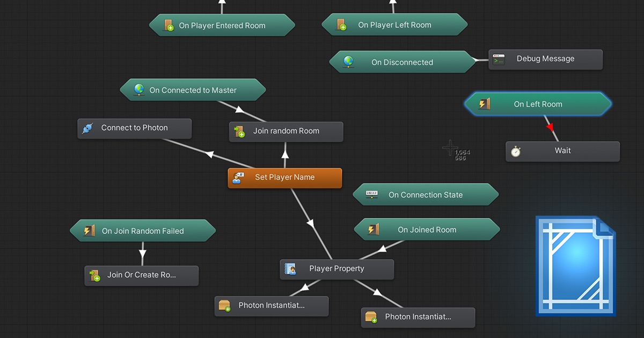The image size is (644, 338).
Task: Click the address book icon on Player Property
Action: [x=290, y=269]
